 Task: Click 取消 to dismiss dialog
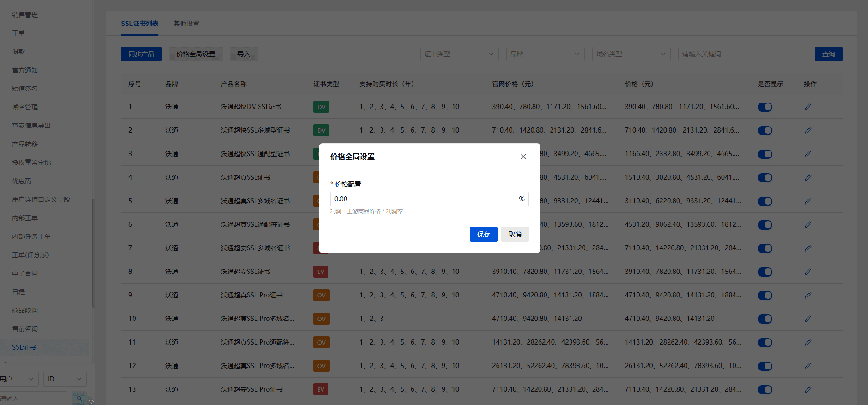[515, 234]
